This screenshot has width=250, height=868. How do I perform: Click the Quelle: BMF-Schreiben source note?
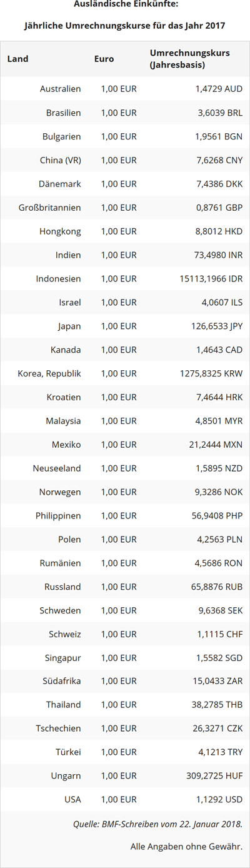pyautogui.click(x=157, y=824)
